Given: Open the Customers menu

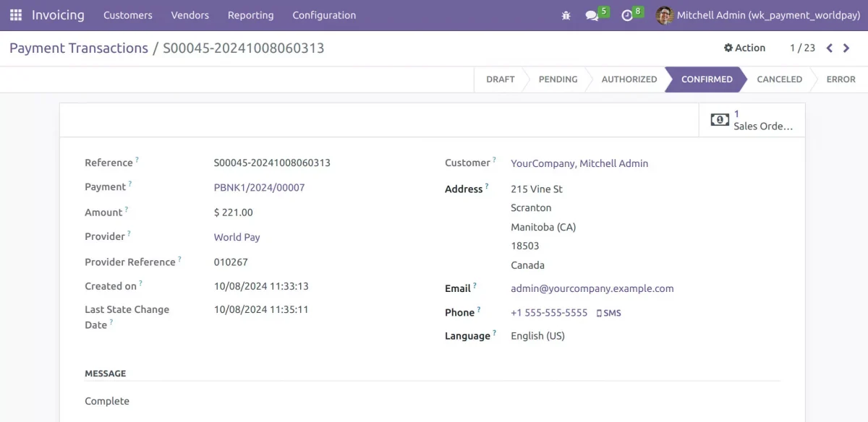Looking at the screenshot, I should click(x=127, y=14).
